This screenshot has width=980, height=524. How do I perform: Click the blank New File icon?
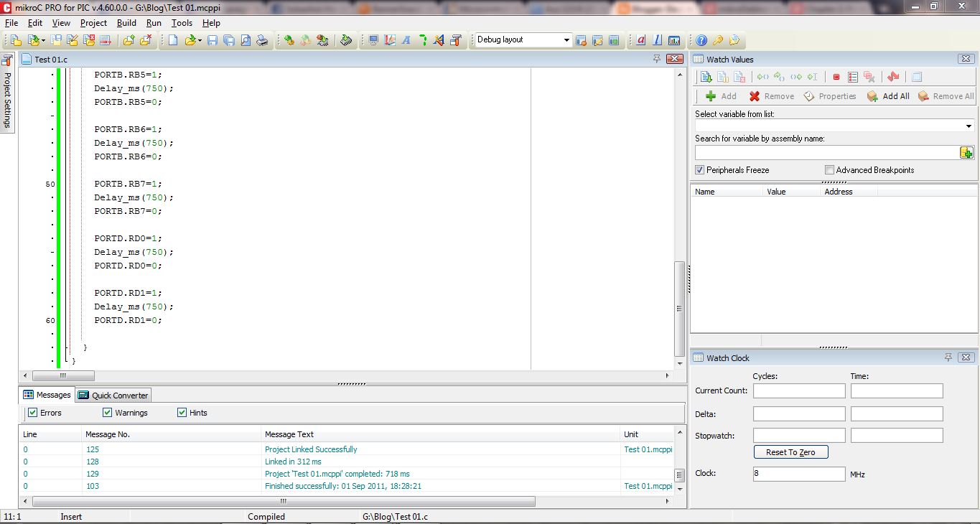173,40
